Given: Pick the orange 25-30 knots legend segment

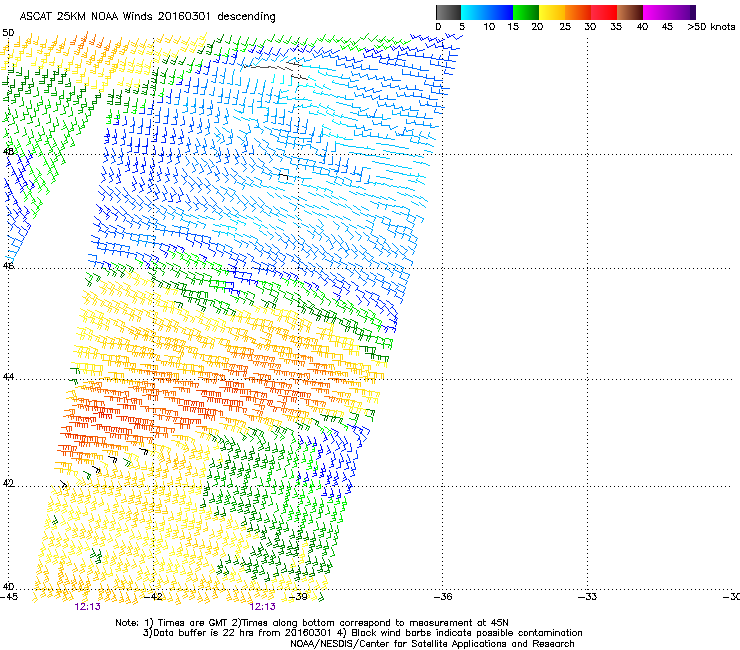Looking at the screenshot, I should point(578,12).
